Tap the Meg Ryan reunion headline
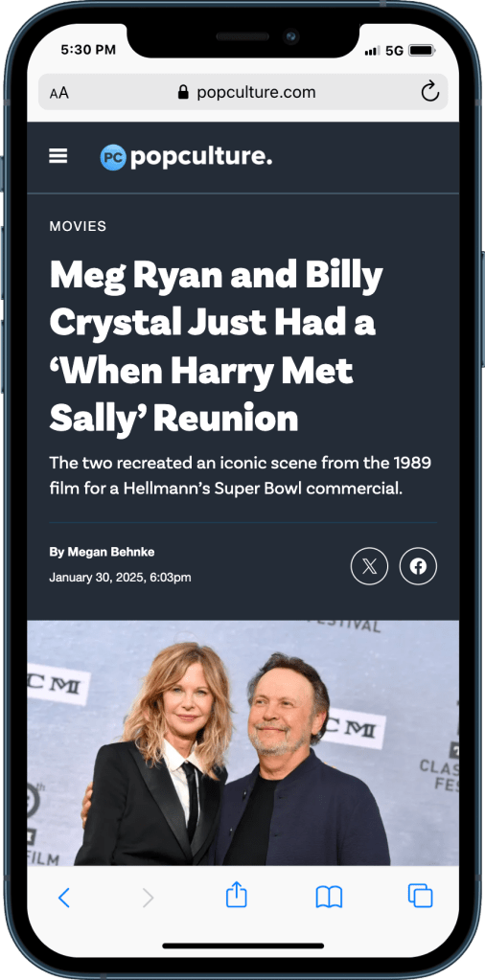485x980 pixels. 217,346
